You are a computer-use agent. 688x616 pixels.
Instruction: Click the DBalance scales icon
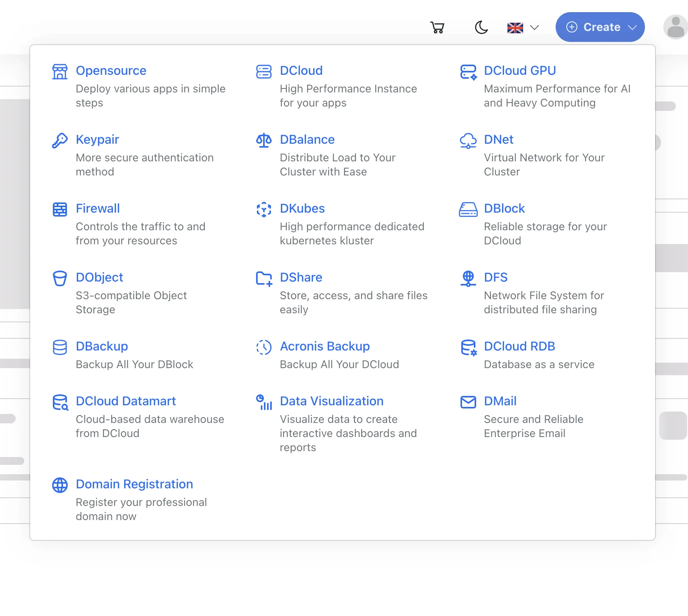264,141
